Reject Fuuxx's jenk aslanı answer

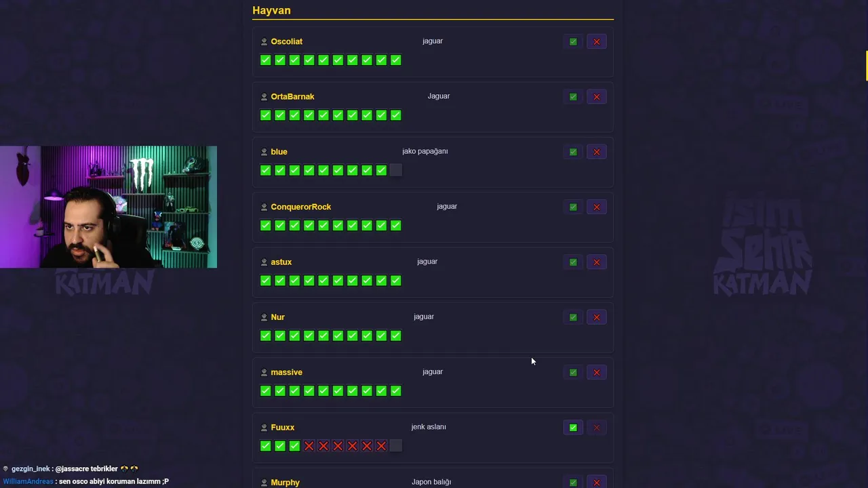pos(597,428)
